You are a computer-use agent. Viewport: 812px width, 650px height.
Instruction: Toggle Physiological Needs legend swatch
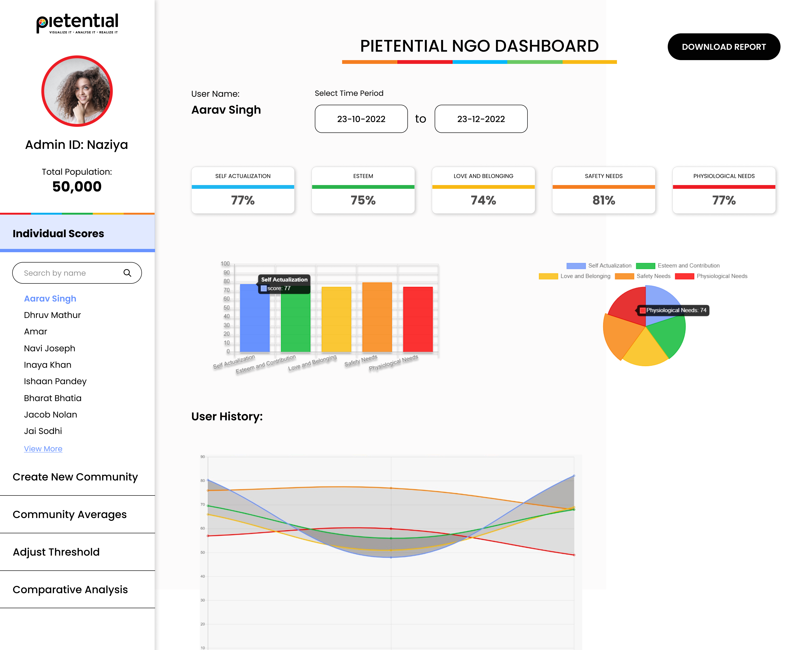tap(684, 276)
